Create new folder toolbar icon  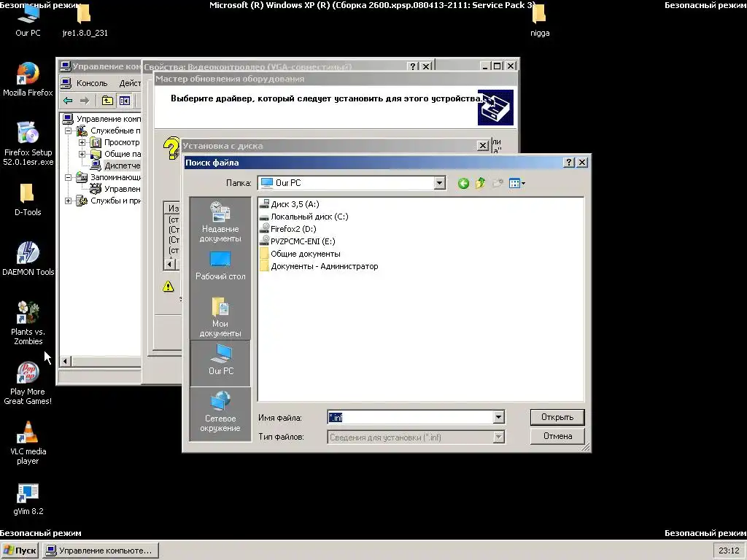coord(498,183)
